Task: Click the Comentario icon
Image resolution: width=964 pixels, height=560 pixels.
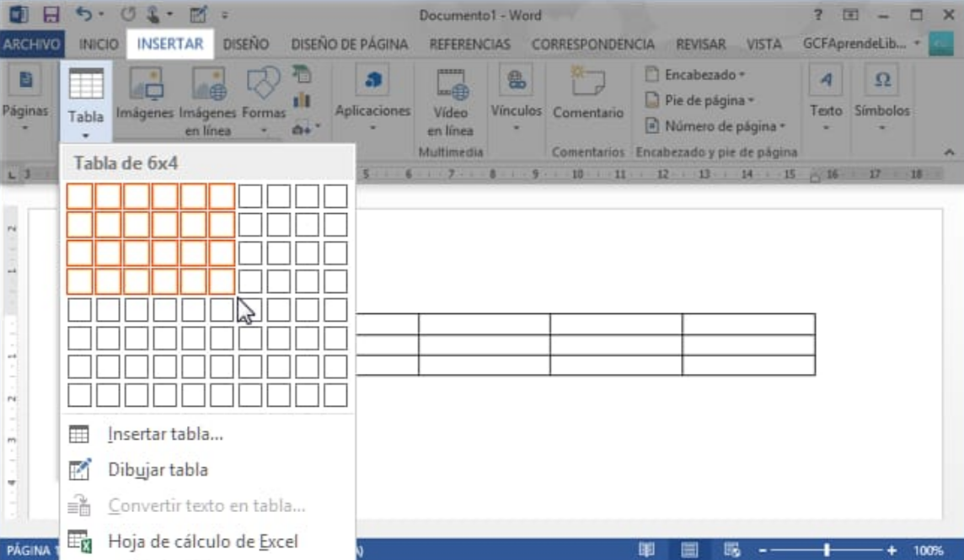Action: click(x=587, y=85)
